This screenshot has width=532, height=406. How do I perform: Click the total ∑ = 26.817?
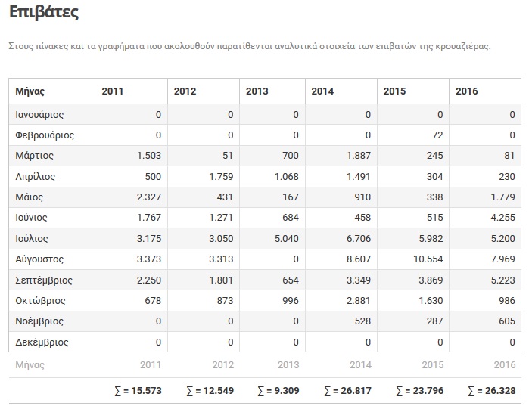point(347,391)
